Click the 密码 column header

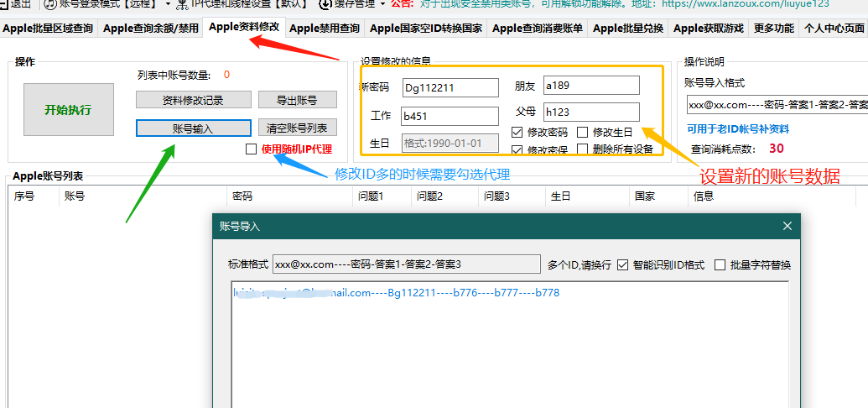click(290, 196)
